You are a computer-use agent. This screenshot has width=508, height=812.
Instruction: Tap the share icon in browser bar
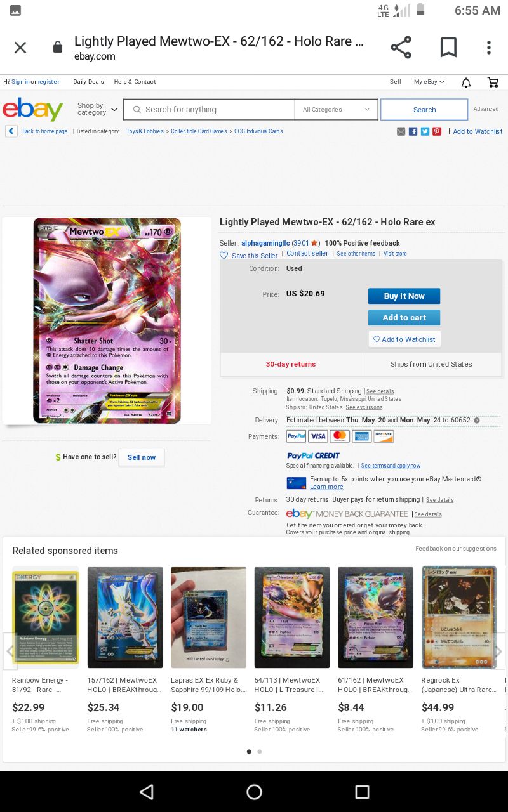(401, 48)
